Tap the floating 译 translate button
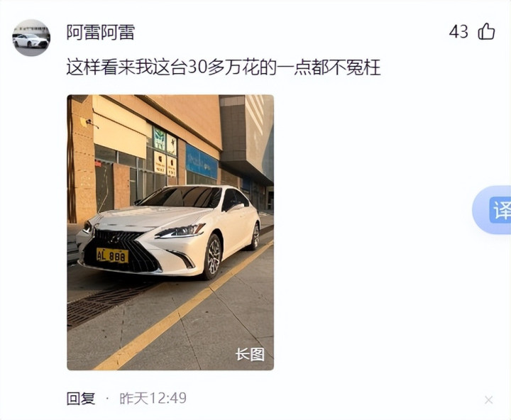The width and height of the screenshot is (511, 420). (494, 210)
